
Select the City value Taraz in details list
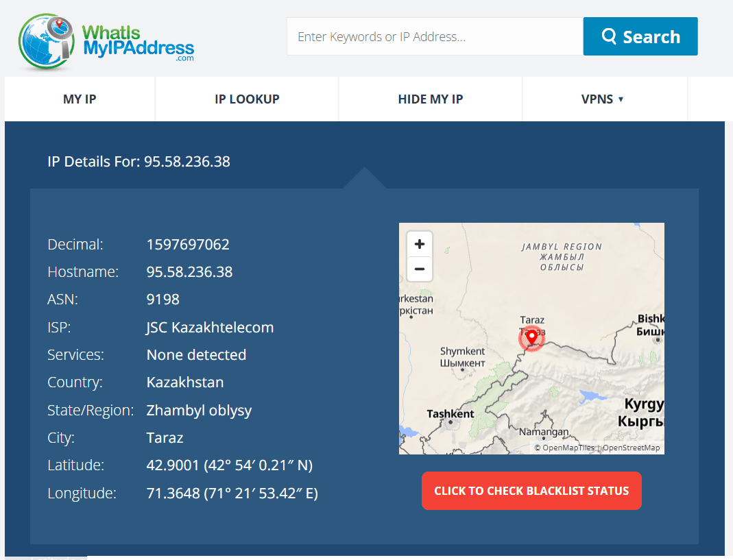coord(165,438)
